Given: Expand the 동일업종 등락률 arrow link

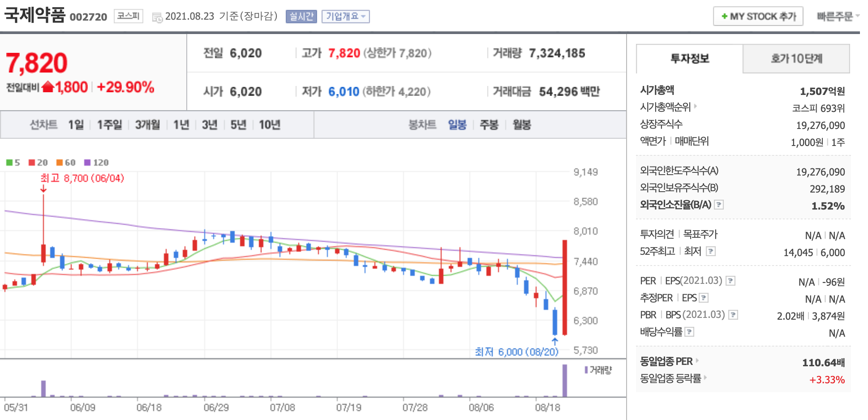Looking at the screenshot, I should 705,377.
